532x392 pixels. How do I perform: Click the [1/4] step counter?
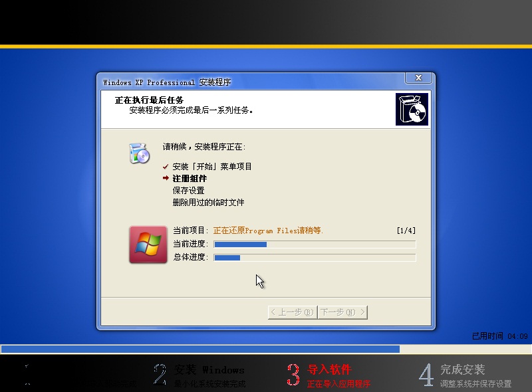[406, 231]
